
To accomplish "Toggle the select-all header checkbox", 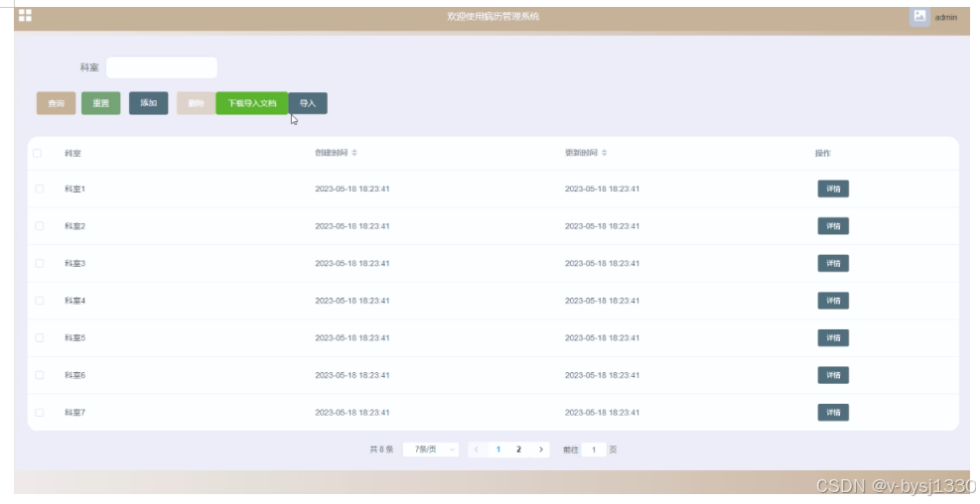I will click(37, 153).
